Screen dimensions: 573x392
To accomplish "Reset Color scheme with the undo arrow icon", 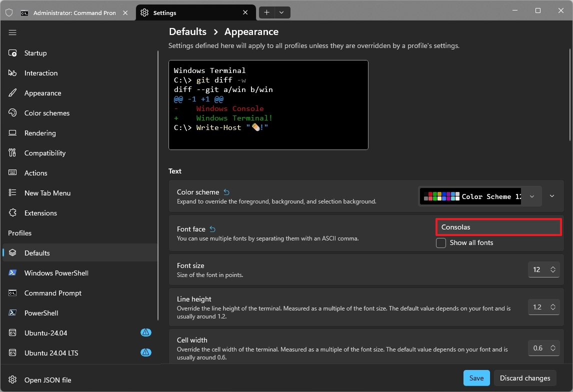I will point(226,192).
